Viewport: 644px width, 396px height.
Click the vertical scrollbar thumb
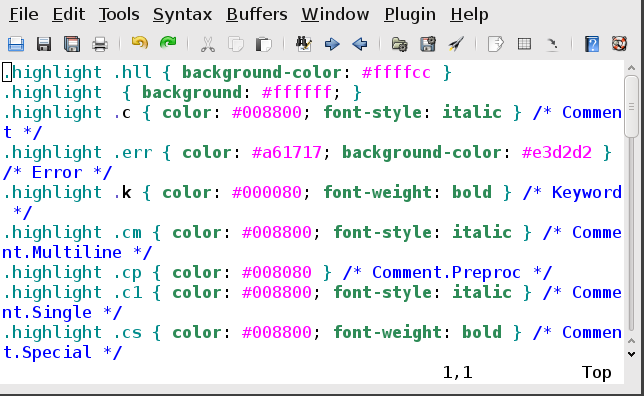[631, 106]
